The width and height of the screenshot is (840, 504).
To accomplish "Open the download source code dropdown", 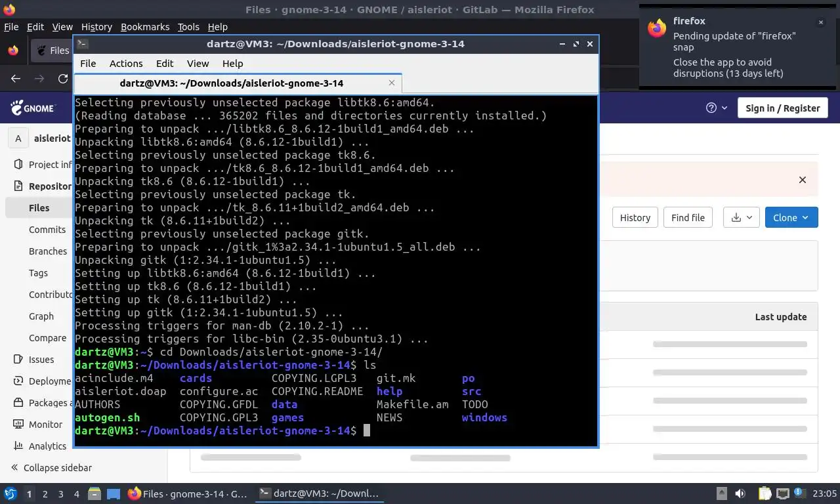I will pyautogui.click(x=742, y=218).
